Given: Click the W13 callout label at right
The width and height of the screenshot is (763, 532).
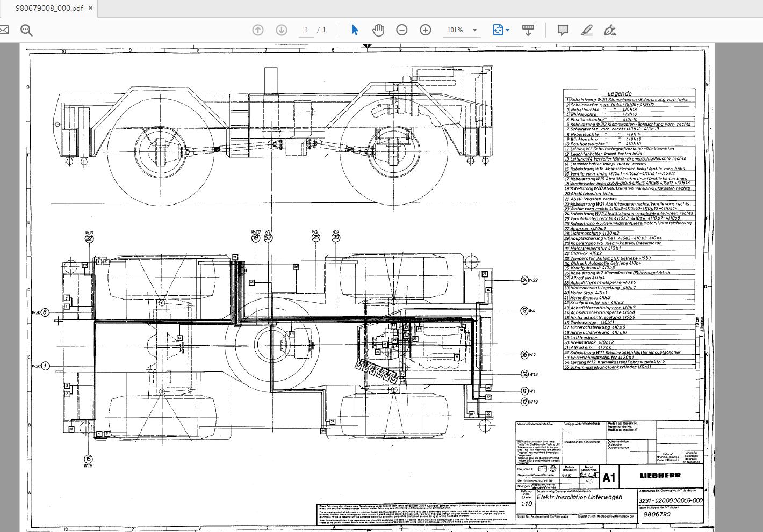Looking at the screenshot, I should pos(533,374).
